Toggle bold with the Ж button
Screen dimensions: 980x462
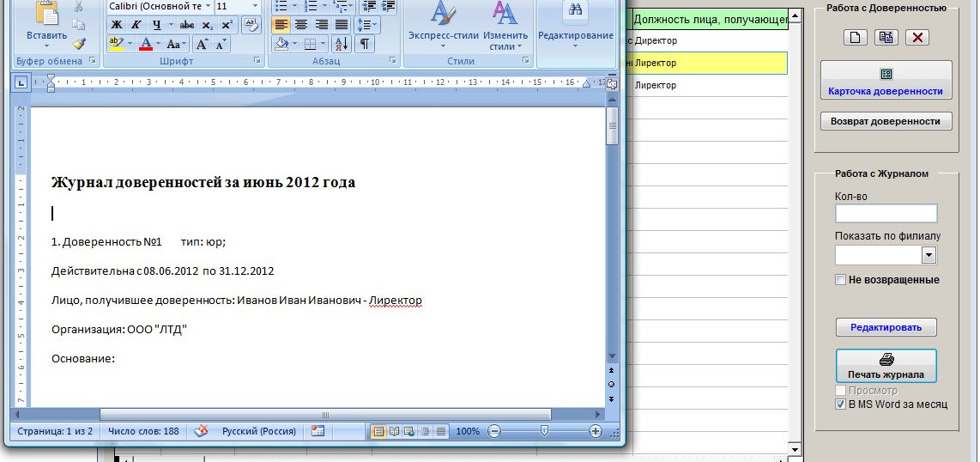coord(116,25)
